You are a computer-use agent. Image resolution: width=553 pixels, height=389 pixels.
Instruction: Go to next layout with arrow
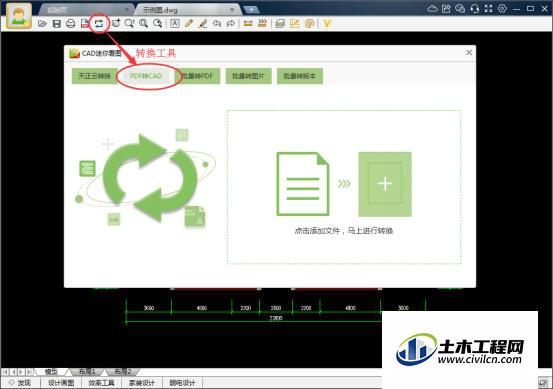point(21,372)
